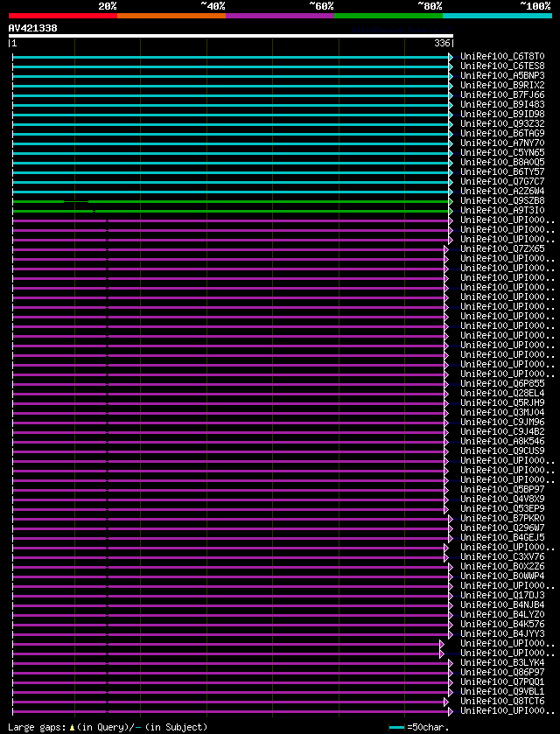This screenshot has width=560, height=734.
Task: Select the query end position label 336
Action: click(x=443, y=44)
